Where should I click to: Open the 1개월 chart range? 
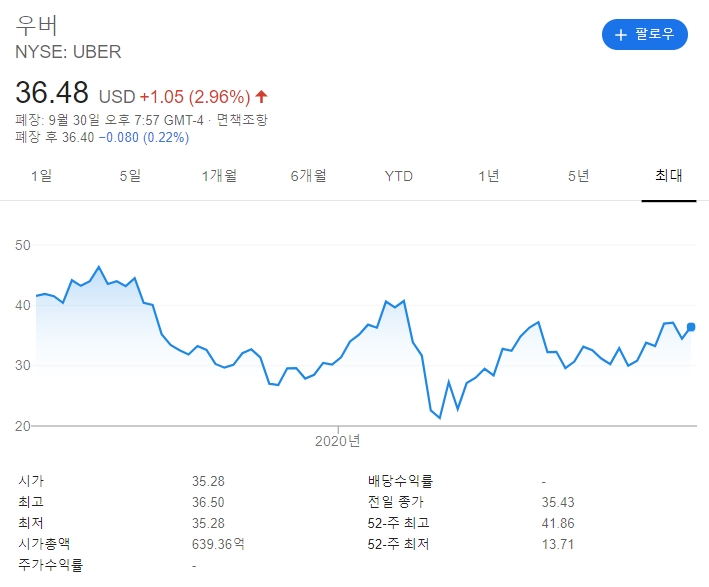point(219,175)
